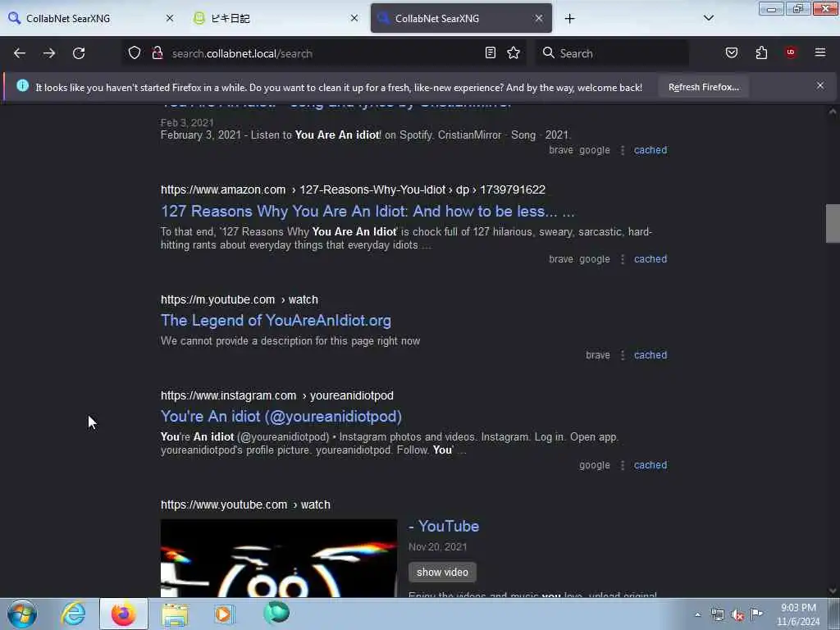Show hidden system tray icons
Screen dimensions: 840x630
697,614
